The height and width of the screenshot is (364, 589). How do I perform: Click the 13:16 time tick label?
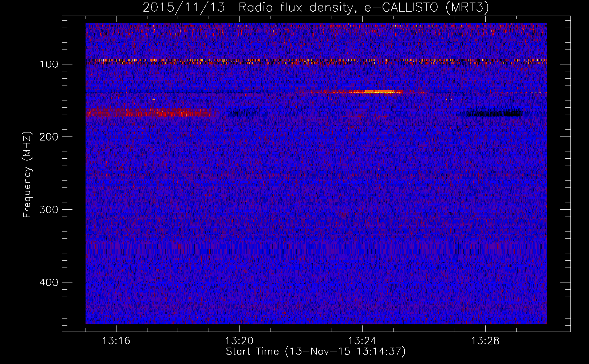point(116,341)
